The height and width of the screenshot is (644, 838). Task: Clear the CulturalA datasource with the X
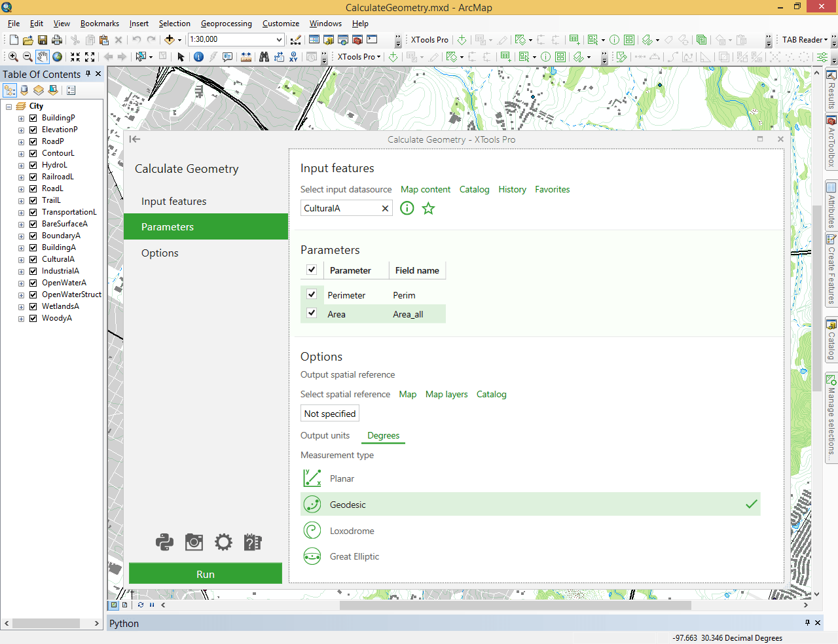(385, 208)
